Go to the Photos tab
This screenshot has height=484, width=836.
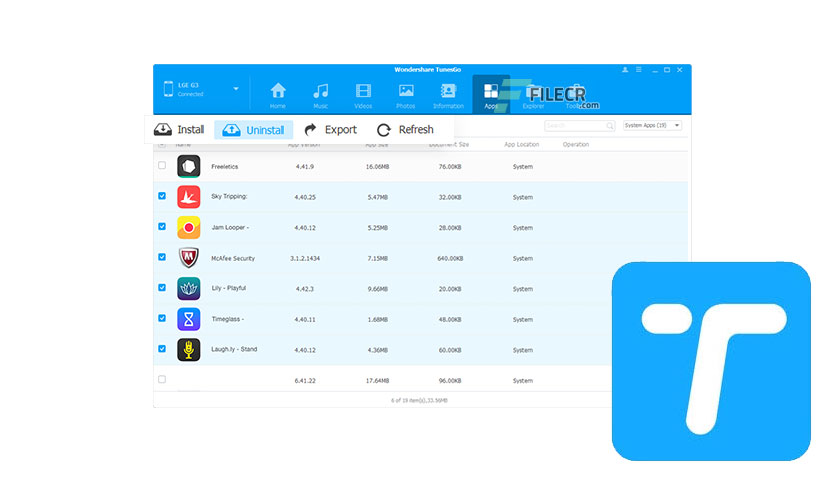[406, 95]
